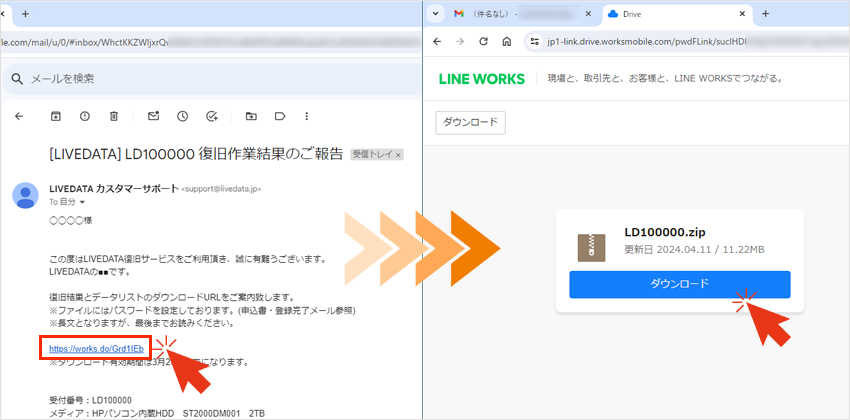This screenshot has width=850, height=420.
Task: Open Gmail more options three-dot menu
Action: point(307,116)
